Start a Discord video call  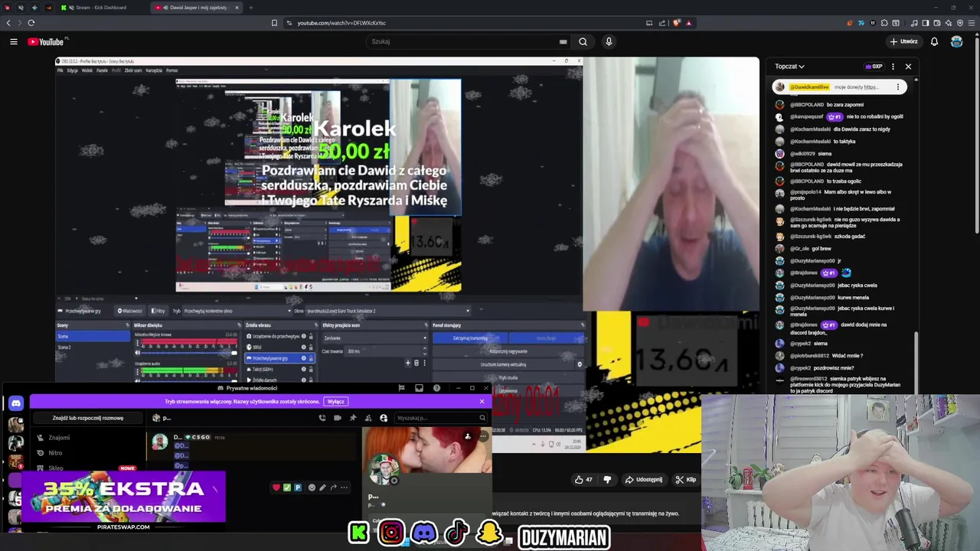338,418
